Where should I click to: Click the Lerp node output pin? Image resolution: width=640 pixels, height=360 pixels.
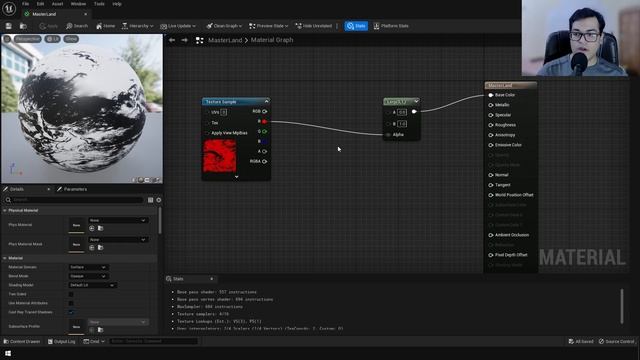coord(414,111)
